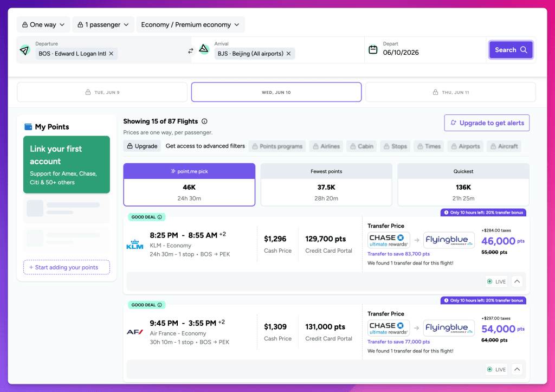Swap departure and arrival airports
The width and height of the screenshot is (555, 392).
tap(191, 50)
